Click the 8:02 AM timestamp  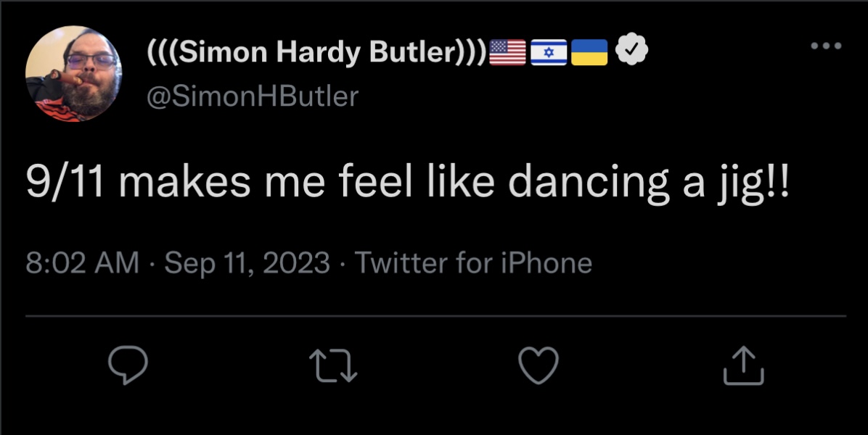[x=82, y=262]
